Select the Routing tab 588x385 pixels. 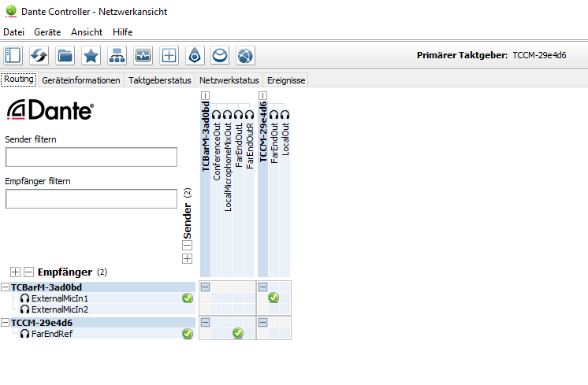coord(19,80)
